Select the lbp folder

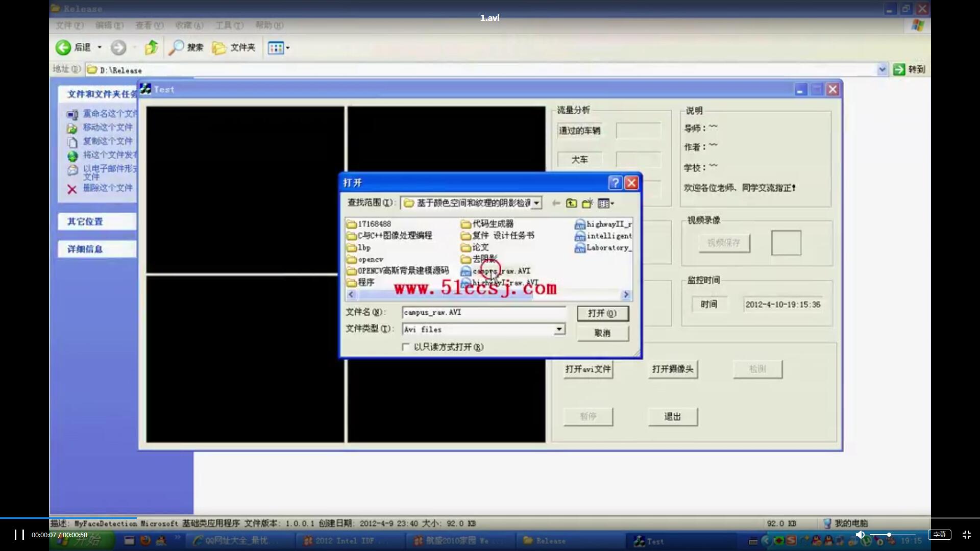coord(359,247)
